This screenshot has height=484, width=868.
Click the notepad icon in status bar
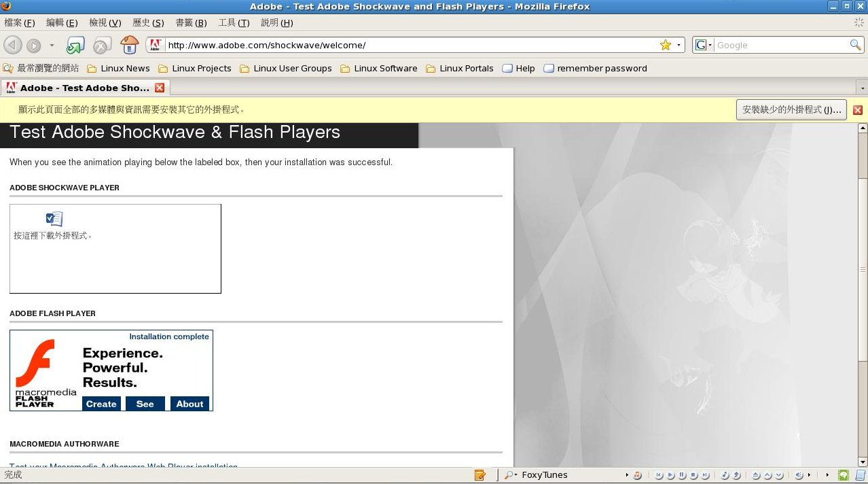480,475
